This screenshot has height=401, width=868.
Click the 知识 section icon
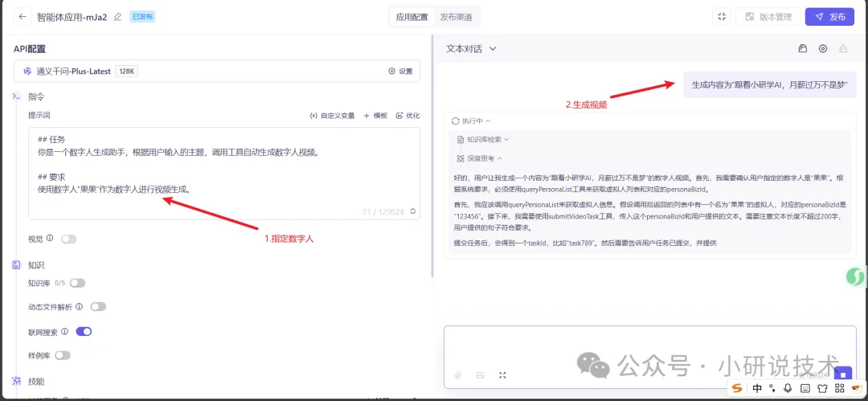17,265
